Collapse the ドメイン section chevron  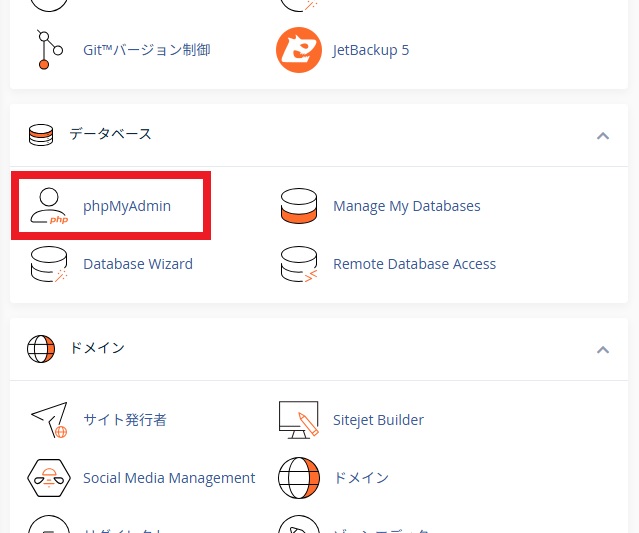pyautogui.click(x=603, y=350)
